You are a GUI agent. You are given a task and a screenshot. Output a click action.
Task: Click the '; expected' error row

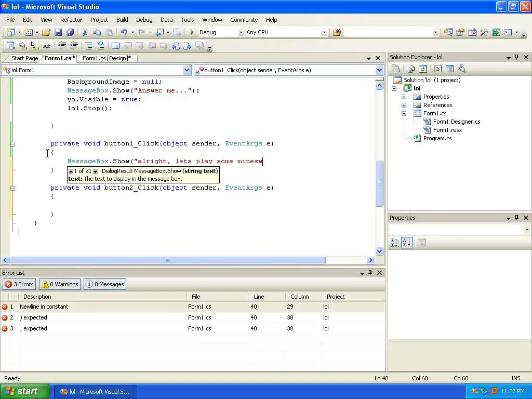click(192, 328)
